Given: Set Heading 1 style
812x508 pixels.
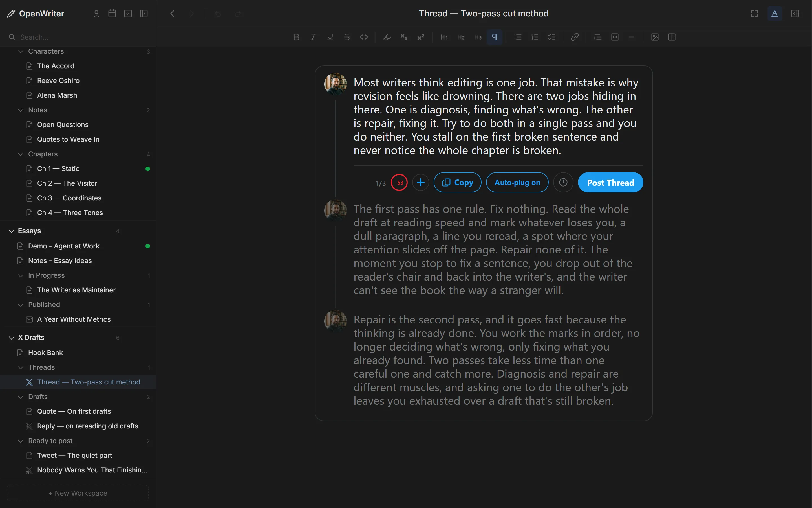Looking at the screenshot, I should 444,37.
